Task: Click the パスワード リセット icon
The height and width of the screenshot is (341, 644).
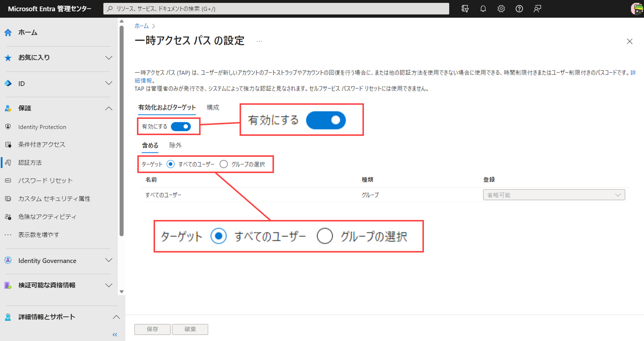Action: 8,181
